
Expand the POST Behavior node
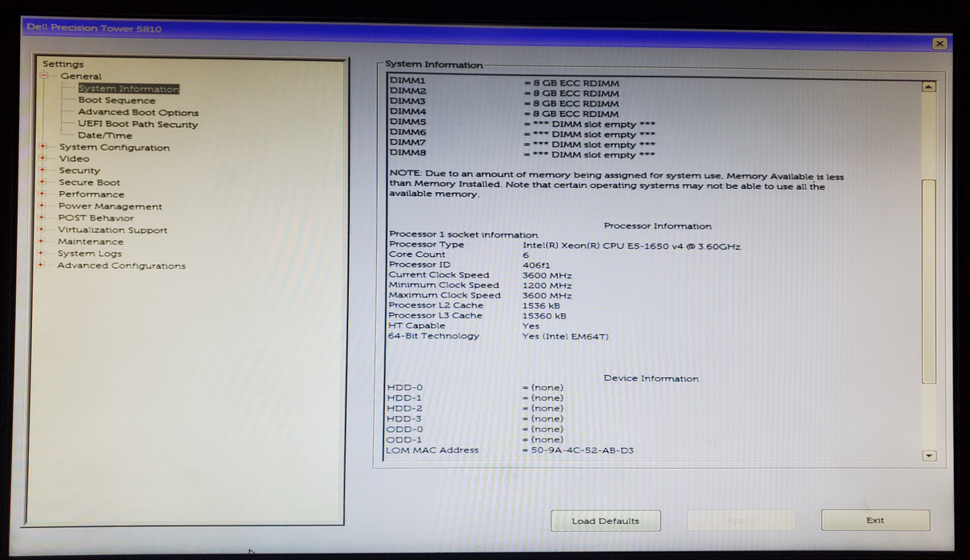click(x=42, y=218)
